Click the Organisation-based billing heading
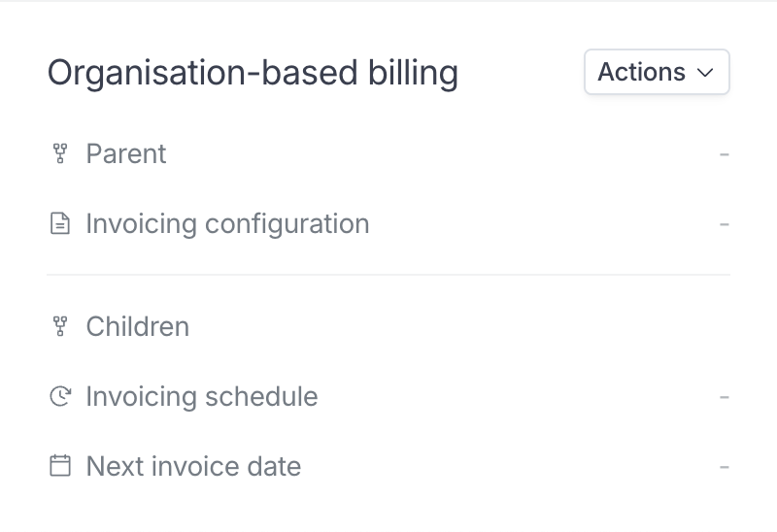This screenshot has width=777, height=532. point(253,73)
